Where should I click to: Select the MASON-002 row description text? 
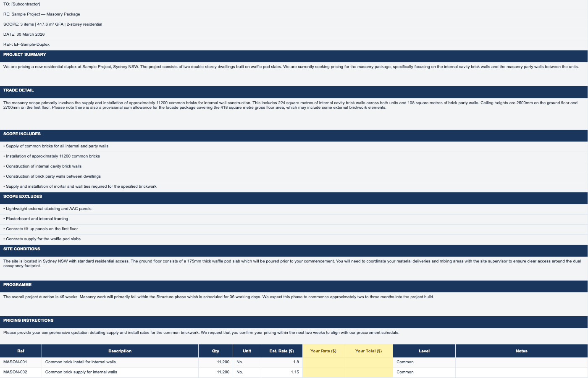click(x=81, y=372)
